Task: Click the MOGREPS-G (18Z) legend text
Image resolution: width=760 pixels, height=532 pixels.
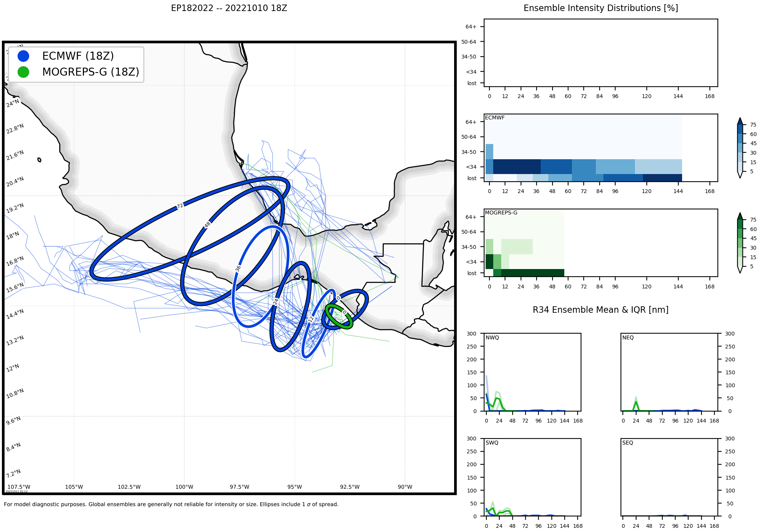Action: tap(90, 72)
